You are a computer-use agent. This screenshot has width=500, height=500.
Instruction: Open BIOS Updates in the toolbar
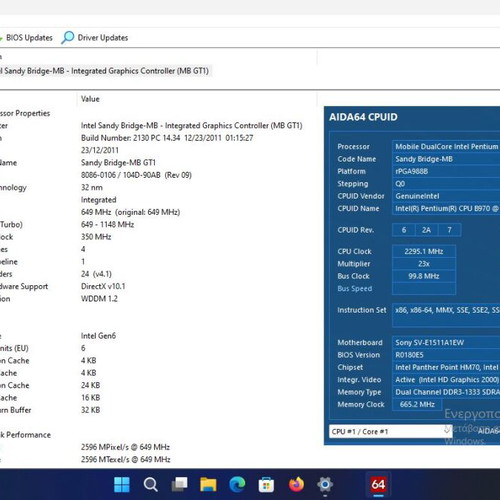(x=27, y=38)
